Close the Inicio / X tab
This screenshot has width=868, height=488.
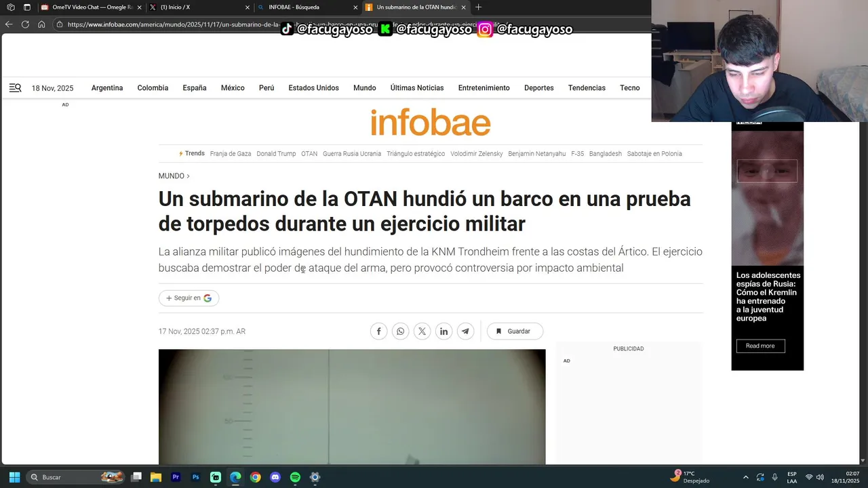pyautogui.click(x=246, y=7)
